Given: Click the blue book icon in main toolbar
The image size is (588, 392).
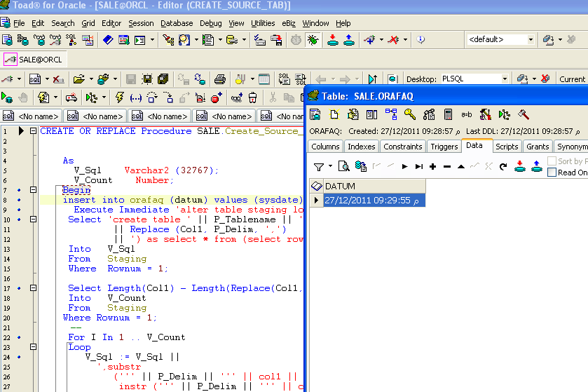Looking at the screenshot, I should [108, 39].
